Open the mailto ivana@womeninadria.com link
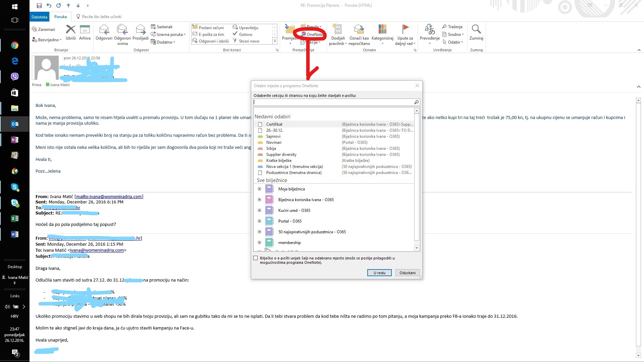The image size is (644, 362). tap(109, 197)
